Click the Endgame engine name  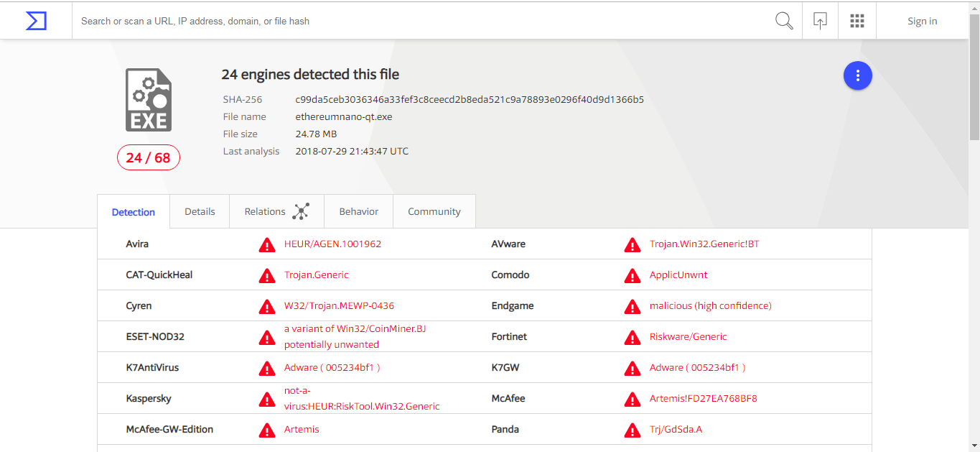tap(513, 305)
